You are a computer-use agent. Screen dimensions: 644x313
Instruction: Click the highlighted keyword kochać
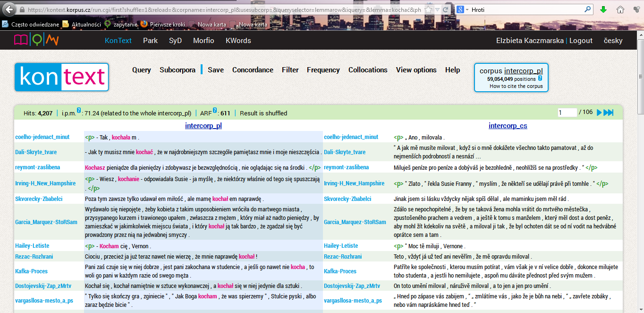[144, 152]
